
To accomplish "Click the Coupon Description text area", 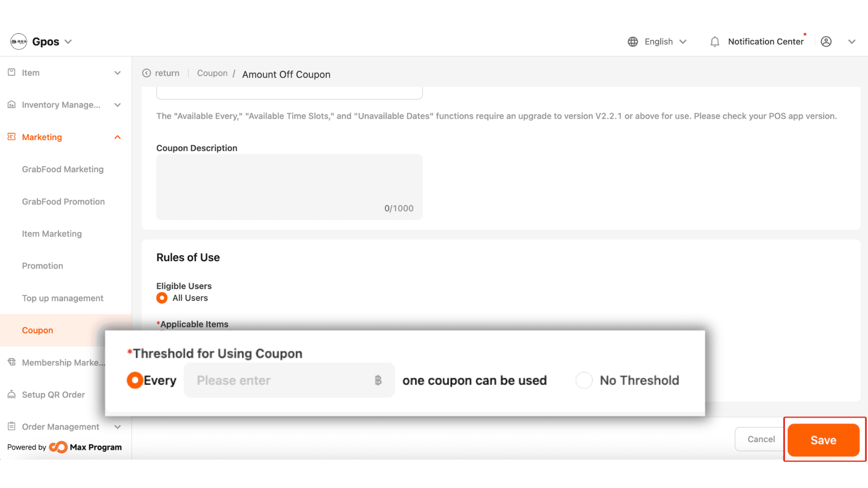I will [x=289, y=187].
